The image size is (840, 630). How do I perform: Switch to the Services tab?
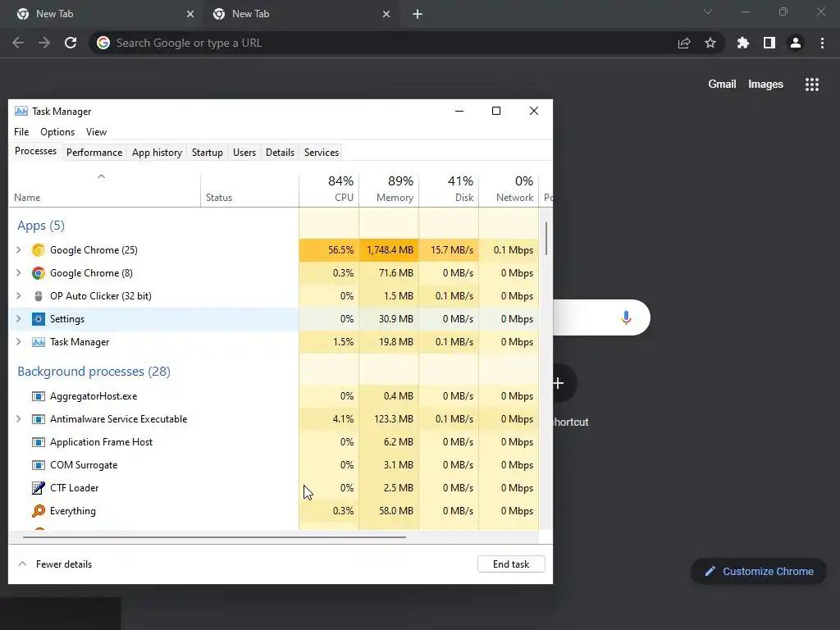point(322,153)
